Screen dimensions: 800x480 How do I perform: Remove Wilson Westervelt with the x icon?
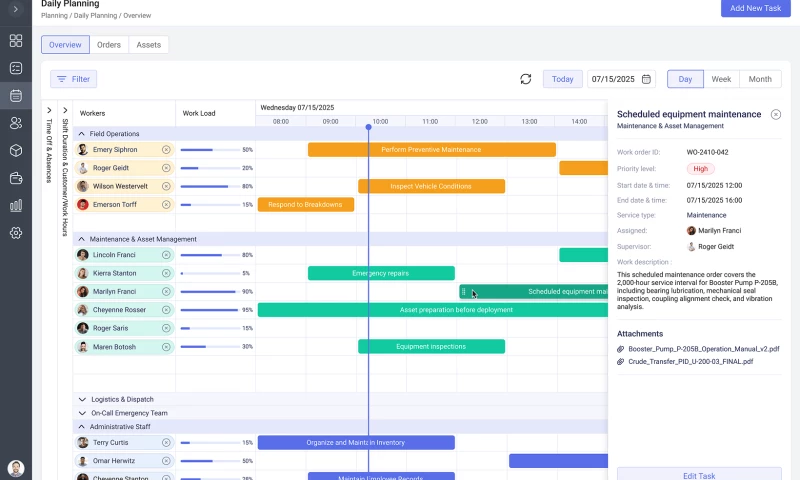[166, 186]
